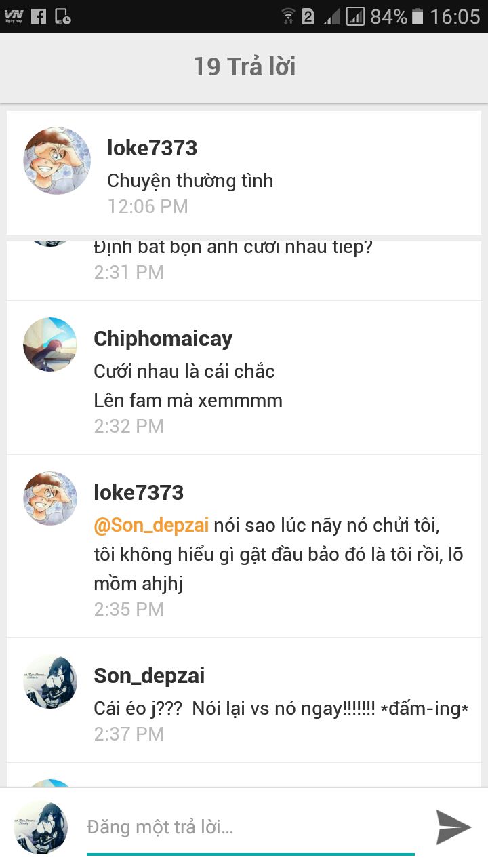Tap Chiphomaicay's profile avatar
Viewport: 488px width, 868px height.
pyautogui.click(x=50, y=344)
